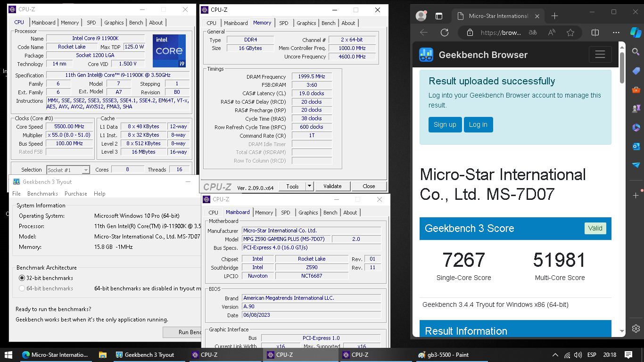644x362 pixels.
Task: Open Mainboard tab in the CPU window
Action: click(43, 23)
